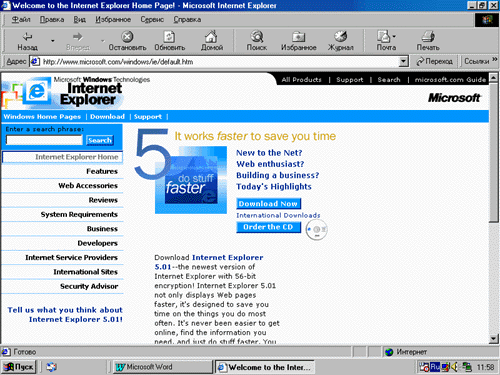Open the microsoft.com Guide link
500x375 pixels.
450,79
